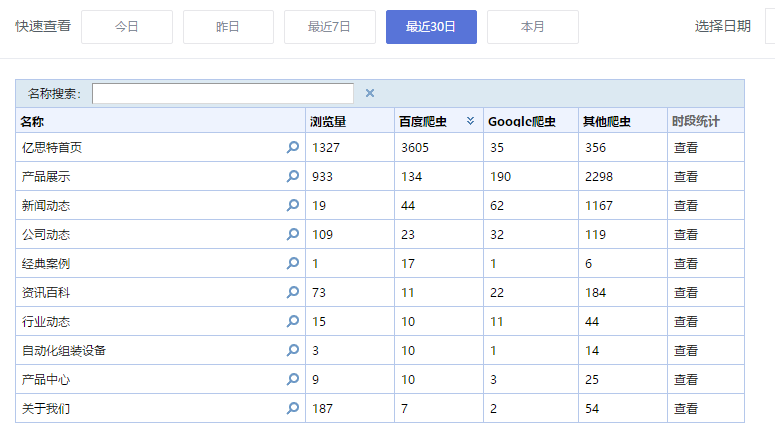This screenshot has height=432, width=775.
Task: Switch to 今日 quick view
Action: (x=127, y=27)
